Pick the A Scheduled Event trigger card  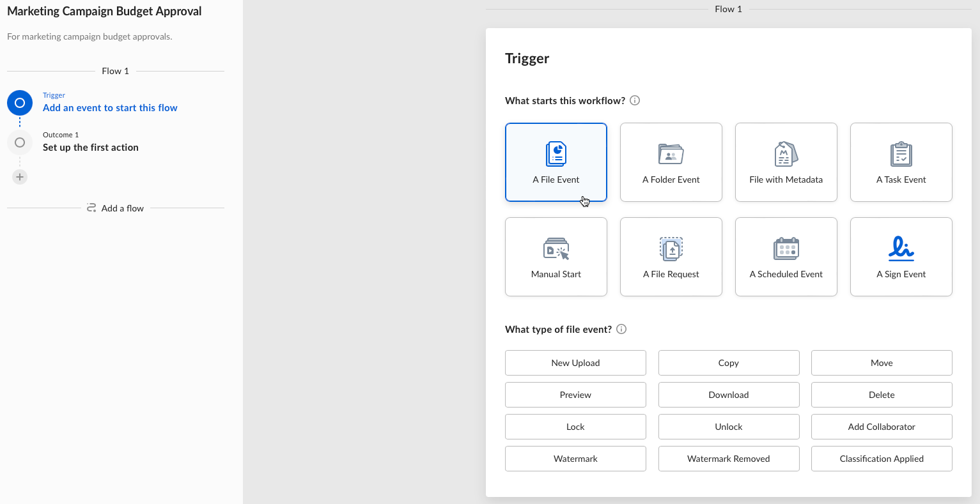[786, 257]
